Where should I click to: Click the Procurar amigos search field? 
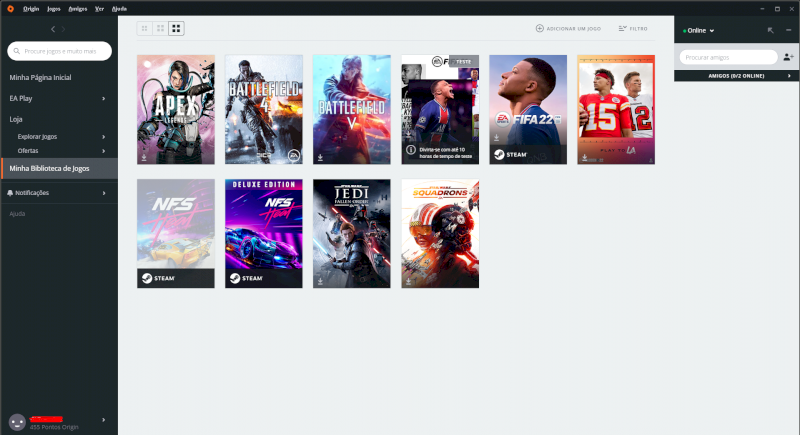tap(728, 57)
